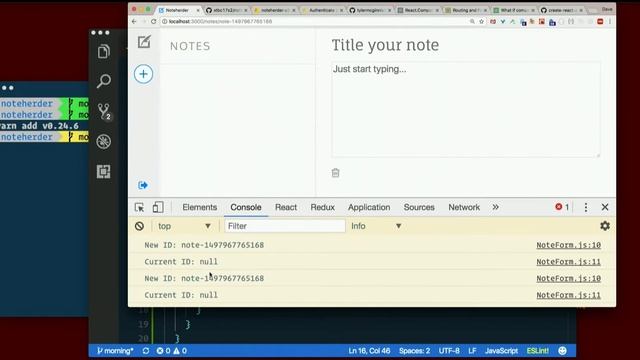The width and height of the screenshot is (640, 360).
Task: Open NoteForm.js:10 link in first log row
Action: coord(569,245)
